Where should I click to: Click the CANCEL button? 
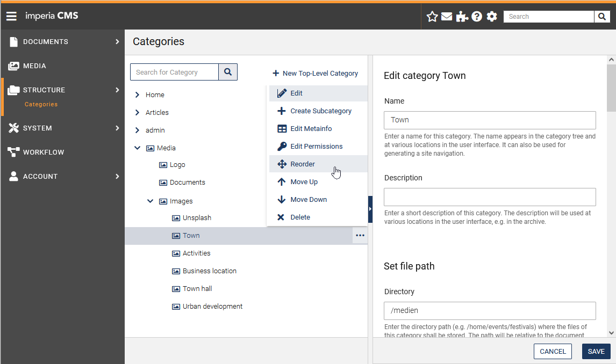553,351
